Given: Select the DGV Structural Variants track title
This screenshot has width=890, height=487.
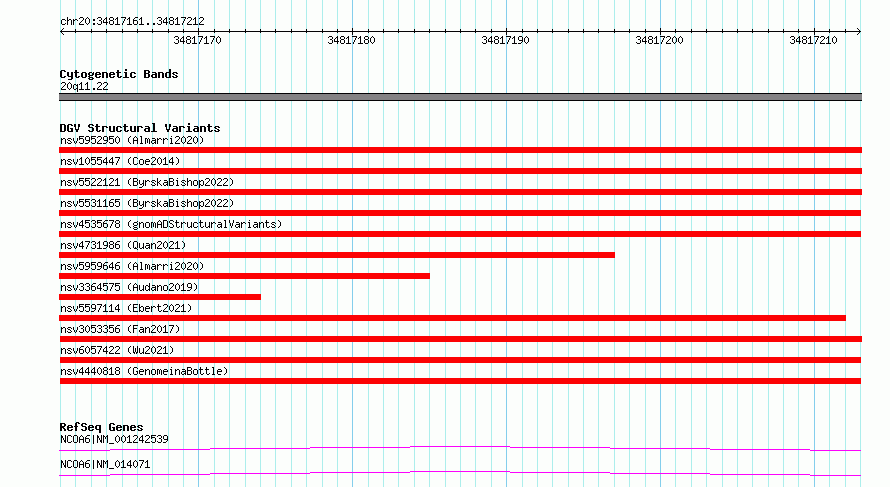Looking at the screenshot, I should [140, 128].
